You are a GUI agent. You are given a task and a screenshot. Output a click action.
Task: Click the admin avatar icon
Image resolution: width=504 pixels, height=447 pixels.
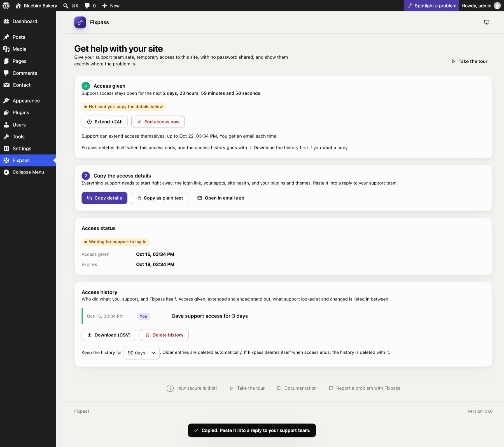point(497,6)
